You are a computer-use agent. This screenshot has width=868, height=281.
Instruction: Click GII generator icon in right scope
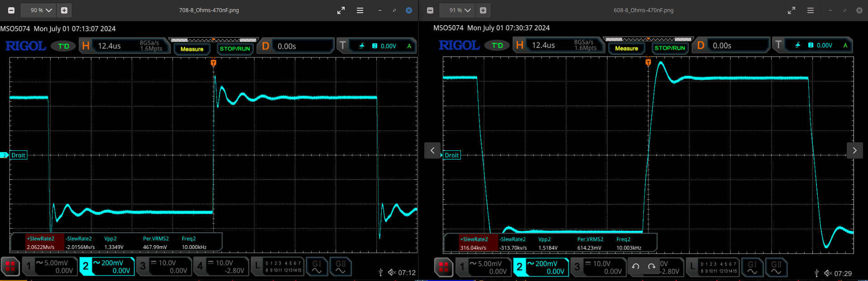[776, 267]
